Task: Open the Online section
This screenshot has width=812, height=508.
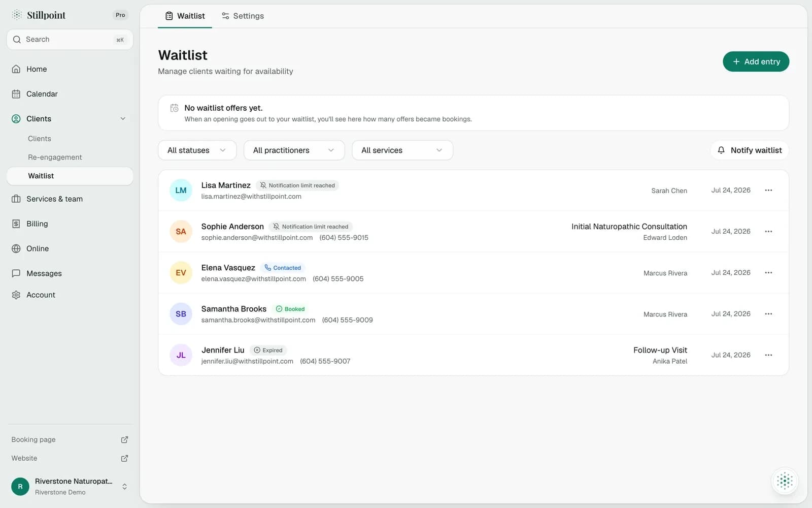Action: (x=70, y=248)
